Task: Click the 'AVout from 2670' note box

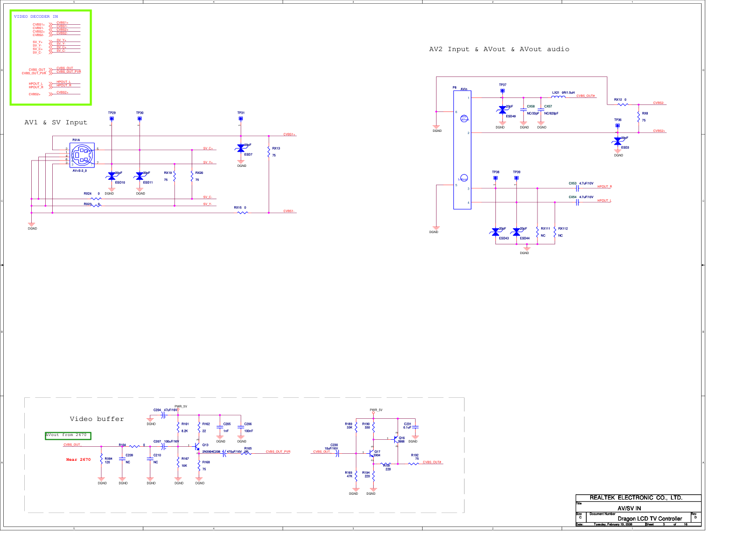Action: point(68,435)
